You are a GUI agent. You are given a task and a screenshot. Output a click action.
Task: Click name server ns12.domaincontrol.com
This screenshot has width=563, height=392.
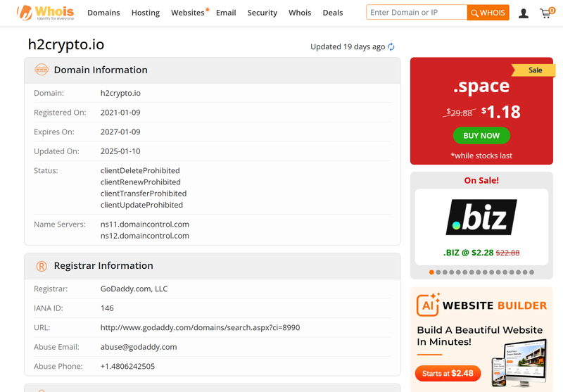pos(145,236)
